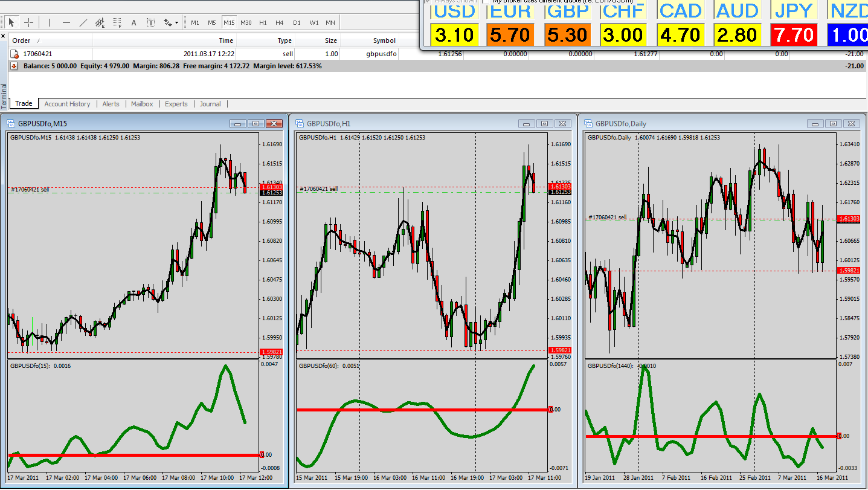Image resolution: width=868 pixels, height=490 pixels.
Task: Activate the crosshair tool
Action: click(28, 22)
